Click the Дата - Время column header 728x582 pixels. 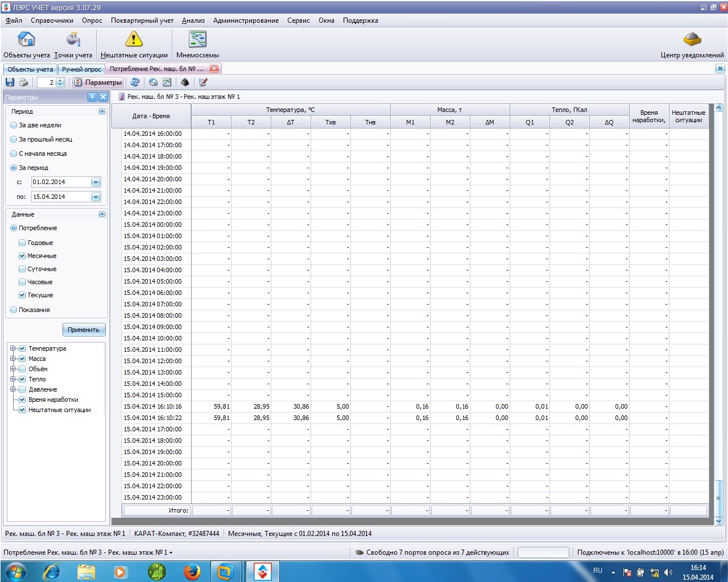[151, 116]
